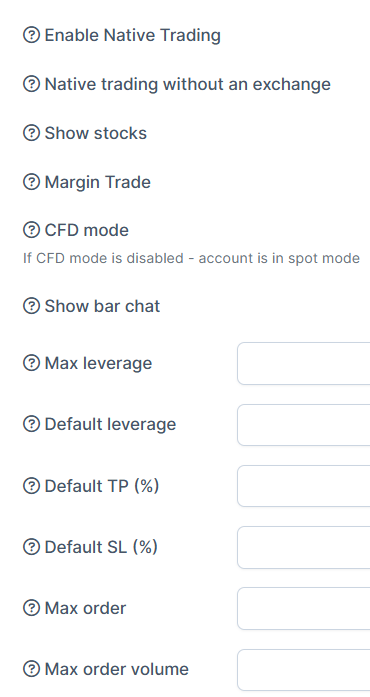This screenshot has width=370, height=697.
Task: Click the question mark next to Show stocks
Action: [31, 133]
